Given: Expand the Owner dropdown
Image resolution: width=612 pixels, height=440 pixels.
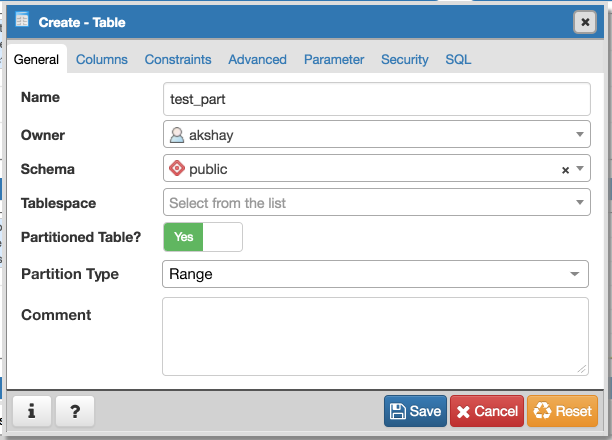Looking at the screenshot, I should (x=580, y=134).
